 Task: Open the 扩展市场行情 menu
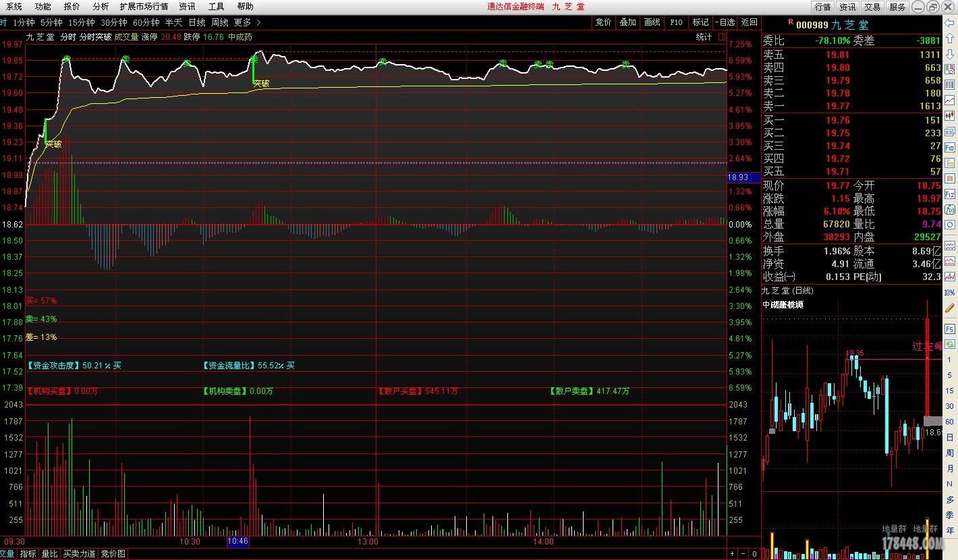pyautogui.click(x=144, y=7)
